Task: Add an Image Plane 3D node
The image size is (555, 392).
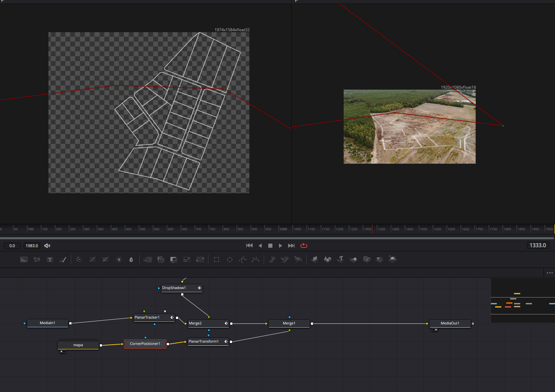Action: pos(314,259)
